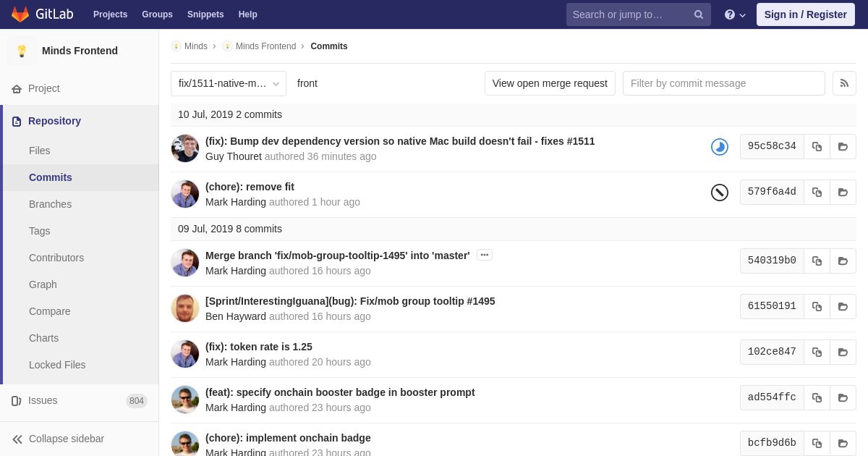Viewport: 868px width, 456px height.
Task: Browse files at commit 61550191
Action: [x=843, y=306]
